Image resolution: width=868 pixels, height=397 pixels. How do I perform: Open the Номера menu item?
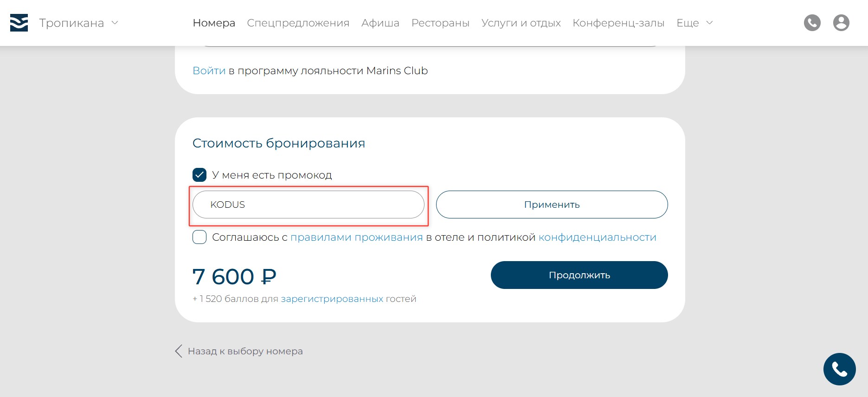tap(214, 23)
